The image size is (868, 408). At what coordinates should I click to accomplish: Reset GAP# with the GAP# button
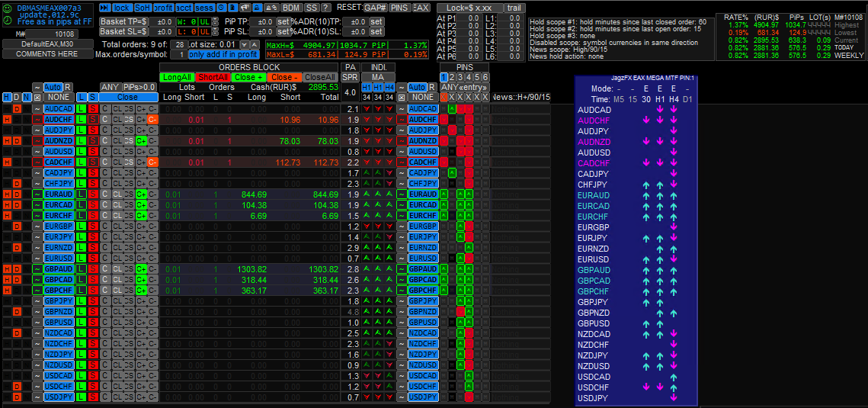[x=376, y=8]
